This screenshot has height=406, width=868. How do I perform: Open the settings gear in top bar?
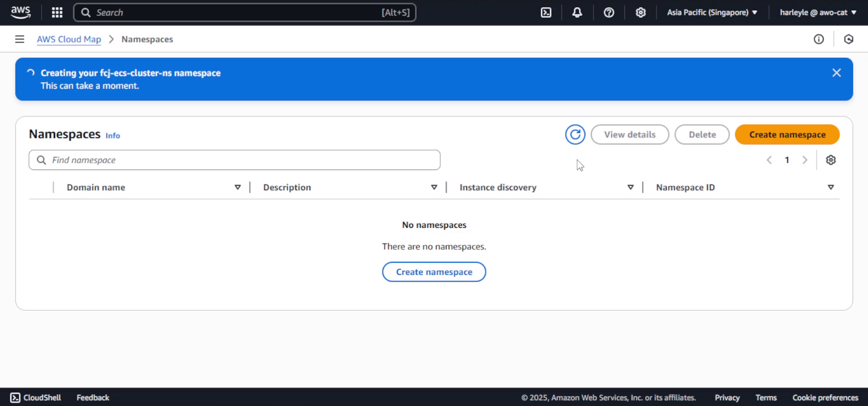pos(641,13)
